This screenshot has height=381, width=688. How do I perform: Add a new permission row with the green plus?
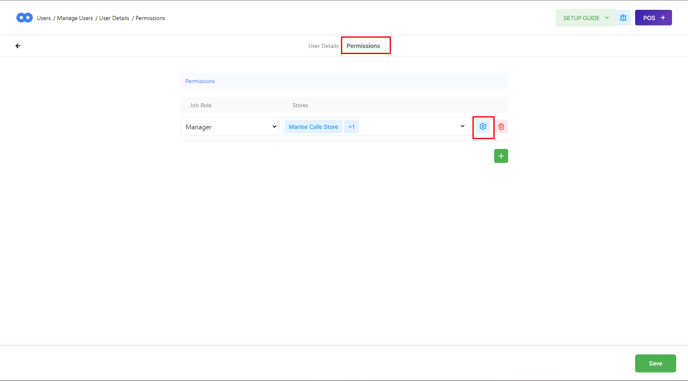pos(501,156)
